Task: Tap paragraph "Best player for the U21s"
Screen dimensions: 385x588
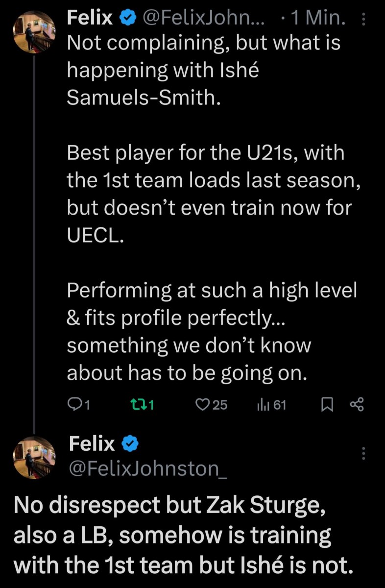Action: [x=206, y=153]
